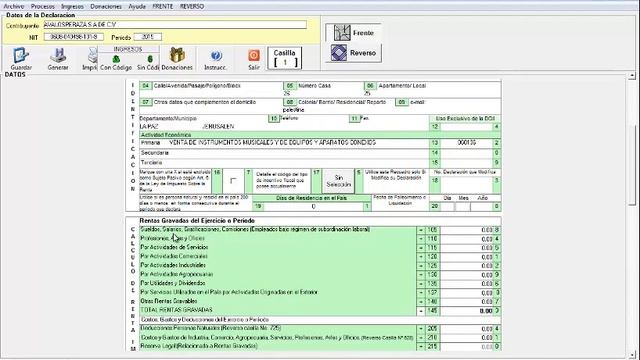Switch to the Reverso form side

pos(353,53)
